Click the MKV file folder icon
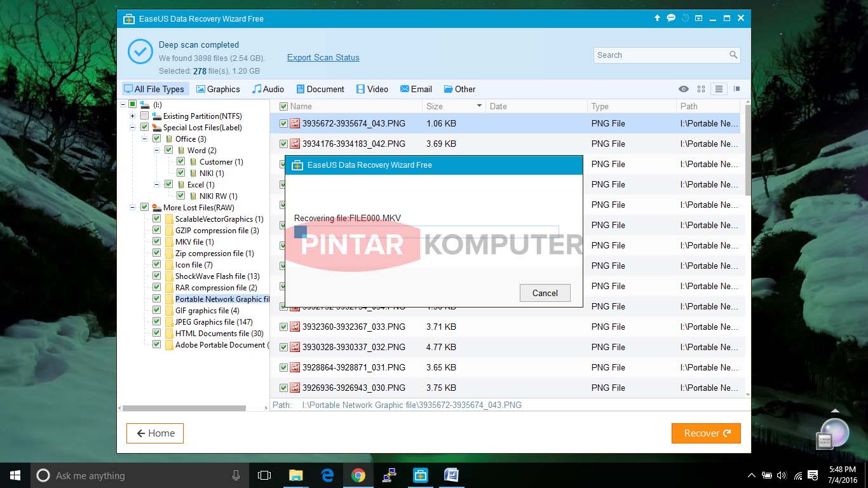The height and width of the screenshot is (488, 868). coord(169,242)
